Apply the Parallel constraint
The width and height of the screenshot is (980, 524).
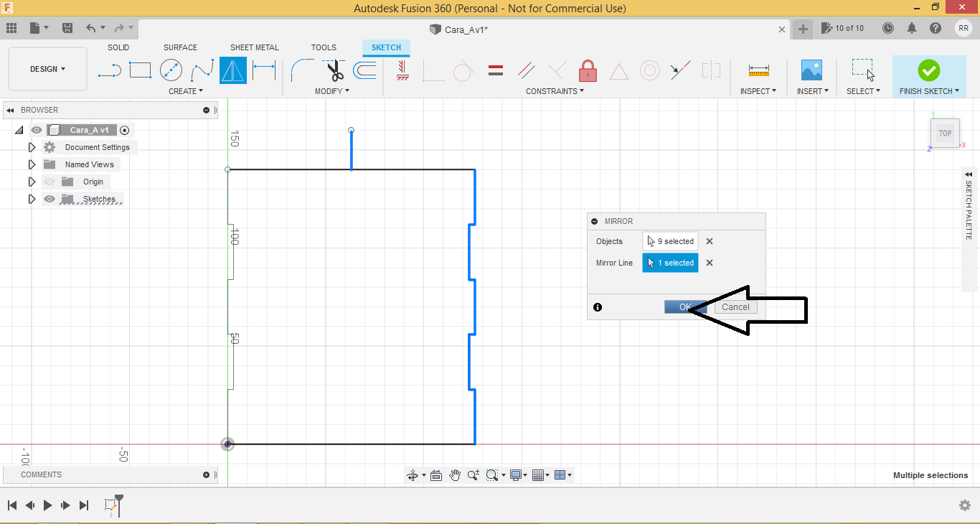click(526, 70)
